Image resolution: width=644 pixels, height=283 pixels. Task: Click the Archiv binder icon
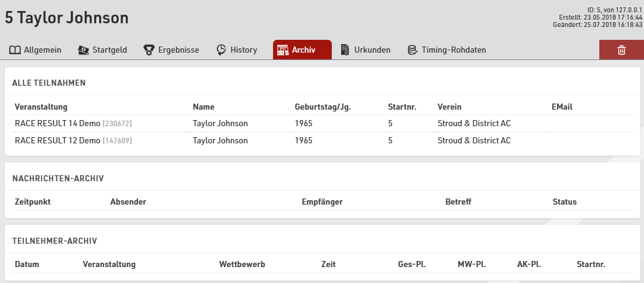[x=283, y=50]
